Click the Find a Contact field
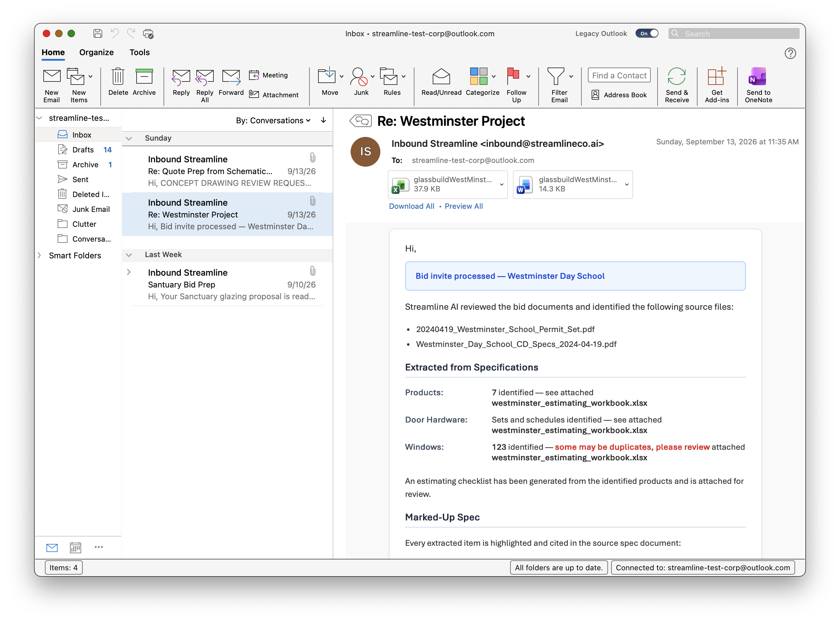 click(x=619, y=75)
